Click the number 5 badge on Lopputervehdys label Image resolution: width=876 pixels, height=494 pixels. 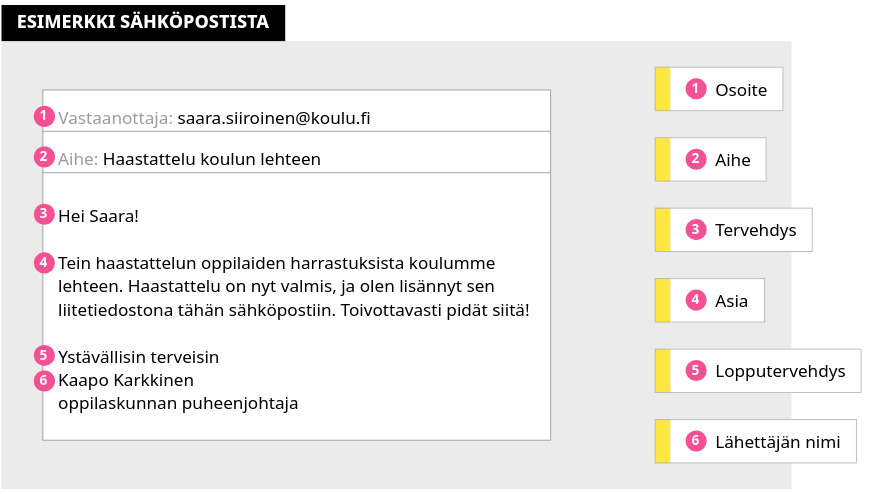click(696, 371)
